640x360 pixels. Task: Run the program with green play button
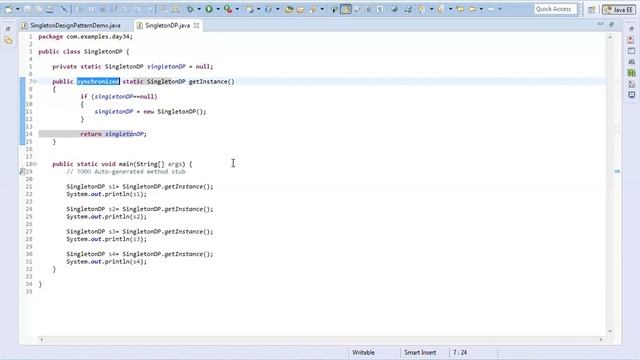point(209,9)
